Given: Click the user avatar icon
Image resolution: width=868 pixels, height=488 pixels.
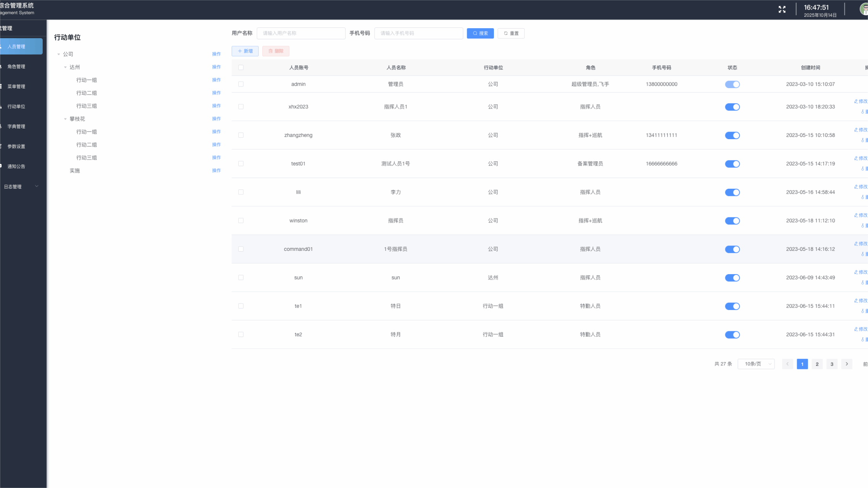Looking at the screenshot, I should tap(864, 9).
